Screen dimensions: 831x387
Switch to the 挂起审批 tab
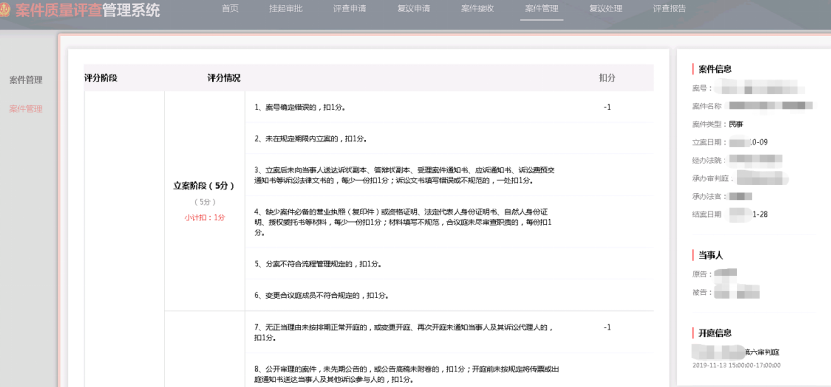point(285,9)
